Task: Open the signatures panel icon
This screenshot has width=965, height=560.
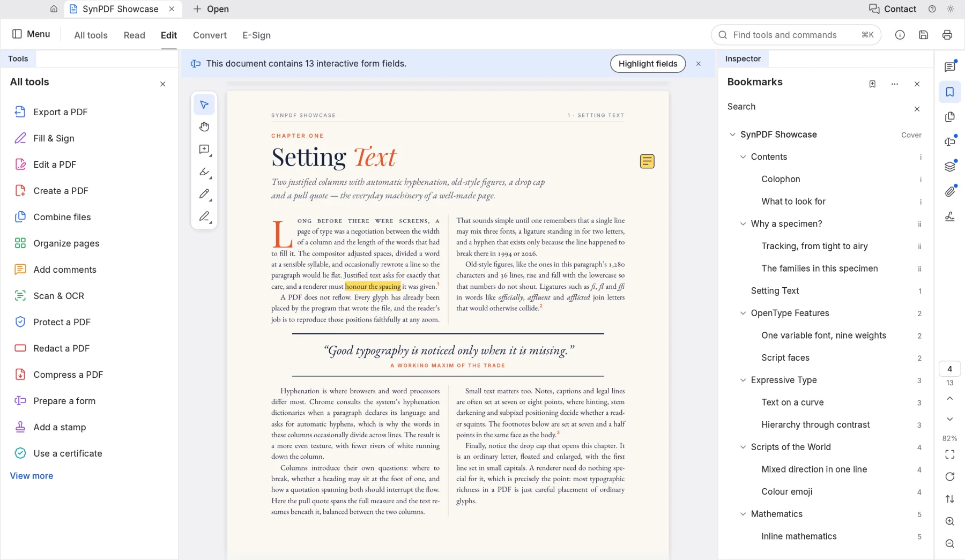Action: click(x=949, y=216)
